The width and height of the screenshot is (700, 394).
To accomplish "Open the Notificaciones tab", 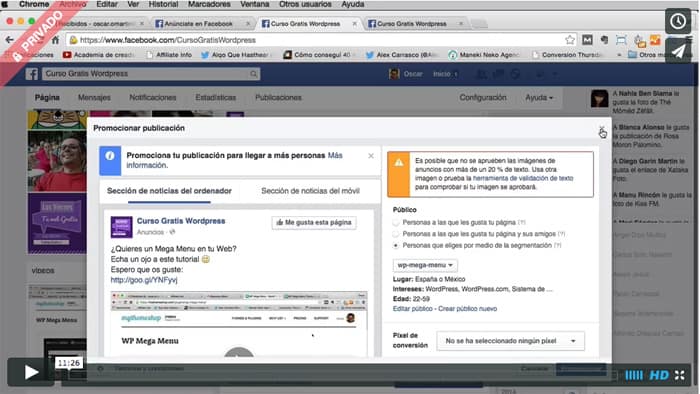I will point(153,97).
